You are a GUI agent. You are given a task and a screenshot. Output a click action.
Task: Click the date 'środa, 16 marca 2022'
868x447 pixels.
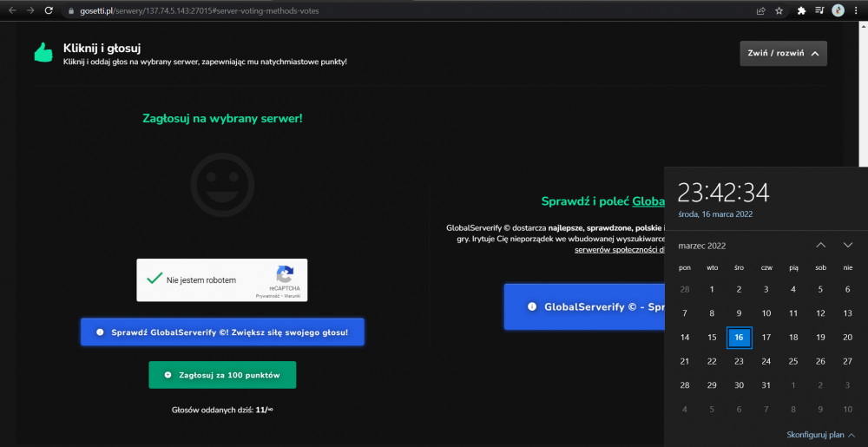tap(715, 214)
